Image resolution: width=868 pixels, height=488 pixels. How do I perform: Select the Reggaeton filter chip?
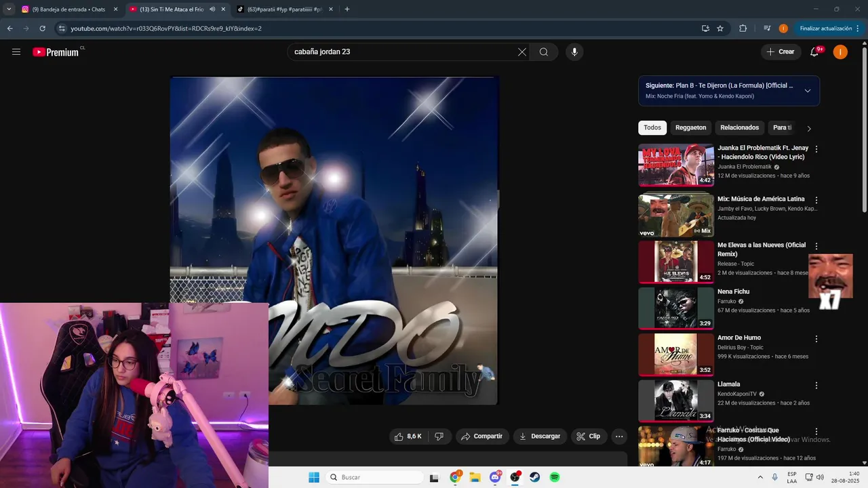click(690, 127)
